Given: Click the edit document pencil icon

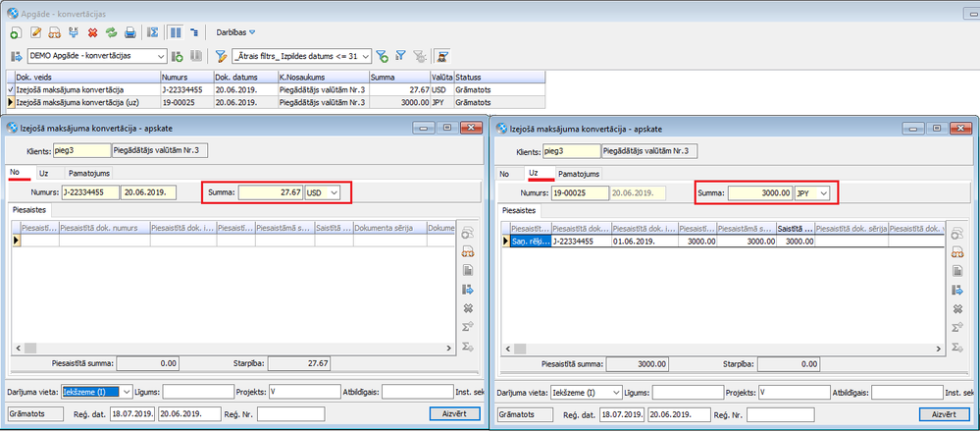Looking at the screenshot, I should pos(35,31).
